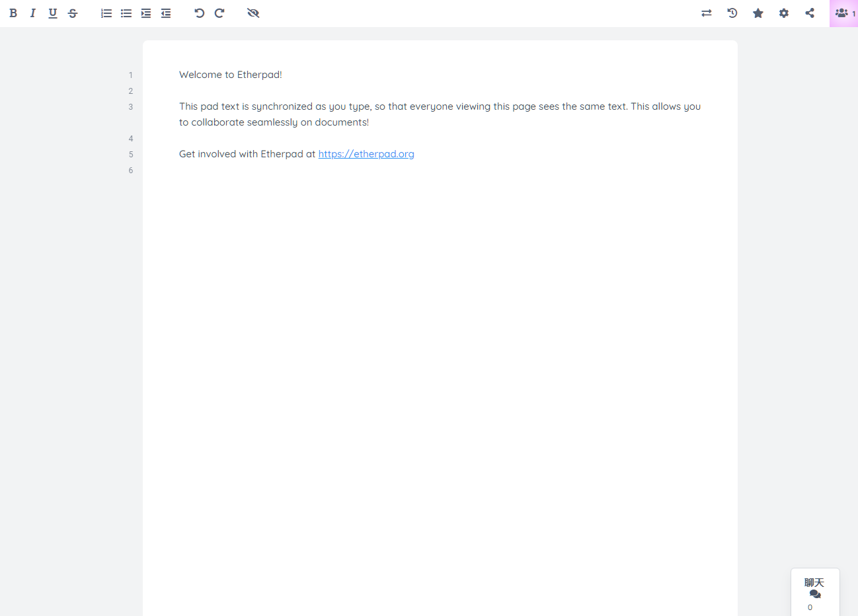Toggle underline formatting
Viewport: 858px width, 616px height.
pos(53,13)
